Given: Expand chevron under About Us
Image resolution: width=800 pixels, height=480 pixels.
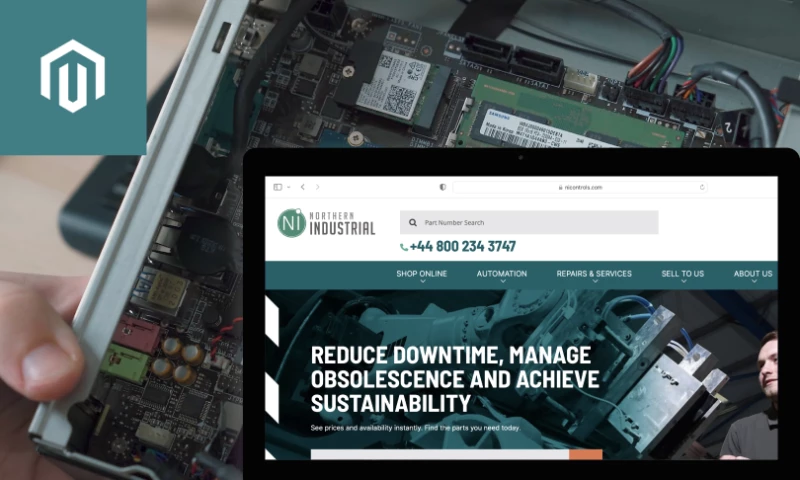Looking at the screenshot, I should pos(754,282).
